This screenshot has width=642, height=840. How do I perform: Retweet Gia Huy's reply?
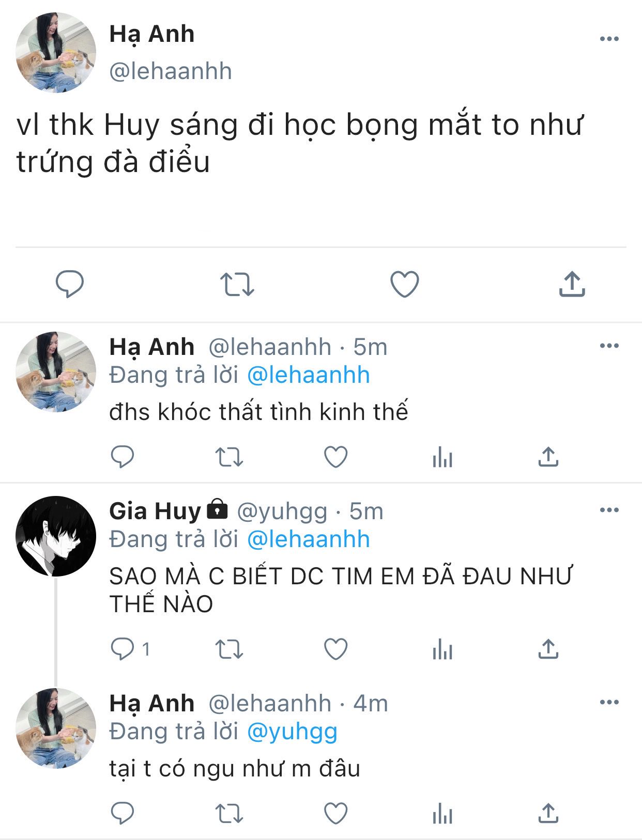click(228, 649)
